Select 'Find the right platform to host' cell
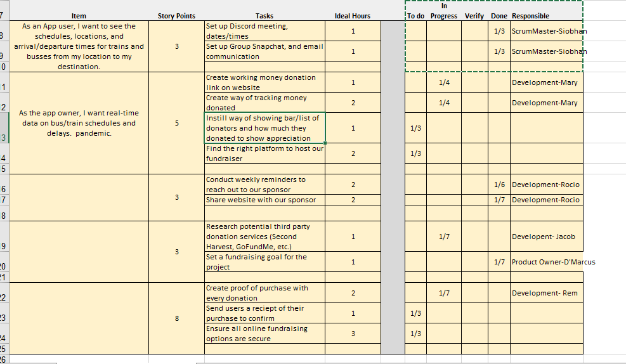 (264, 153)
